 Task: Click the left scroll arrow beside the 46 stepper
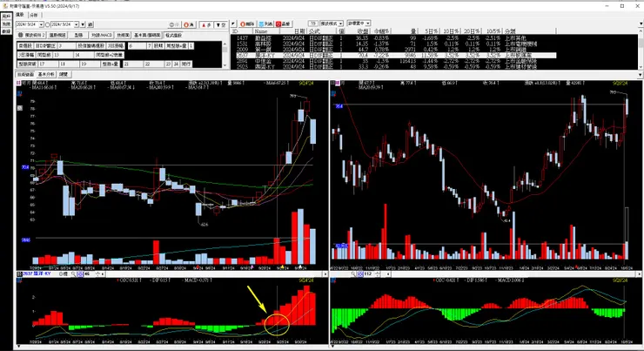(x=103, y=273)
